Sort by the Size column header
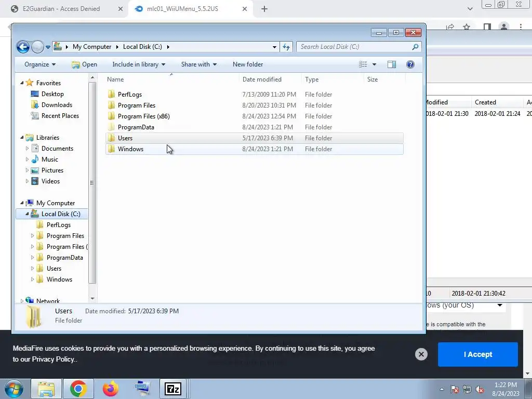The height and width of the screenshot is (399, 532). 384,79
